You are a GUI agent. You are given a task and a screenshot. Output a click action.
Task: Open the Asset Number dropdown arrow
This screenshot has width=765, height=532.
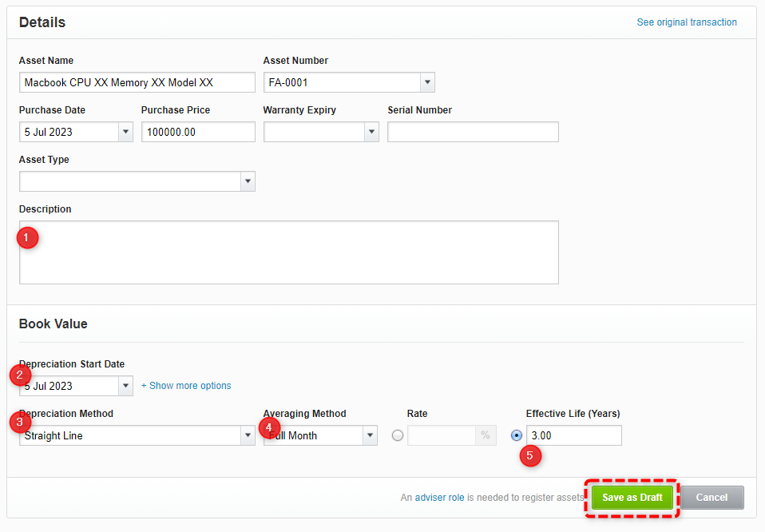point(427,82)
